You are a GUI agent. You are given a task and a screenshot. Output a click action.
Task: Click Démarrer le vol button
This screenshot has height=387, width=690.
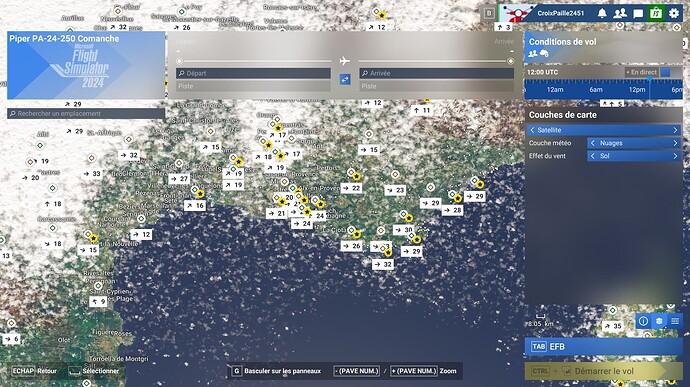click(x=603, y=371)
